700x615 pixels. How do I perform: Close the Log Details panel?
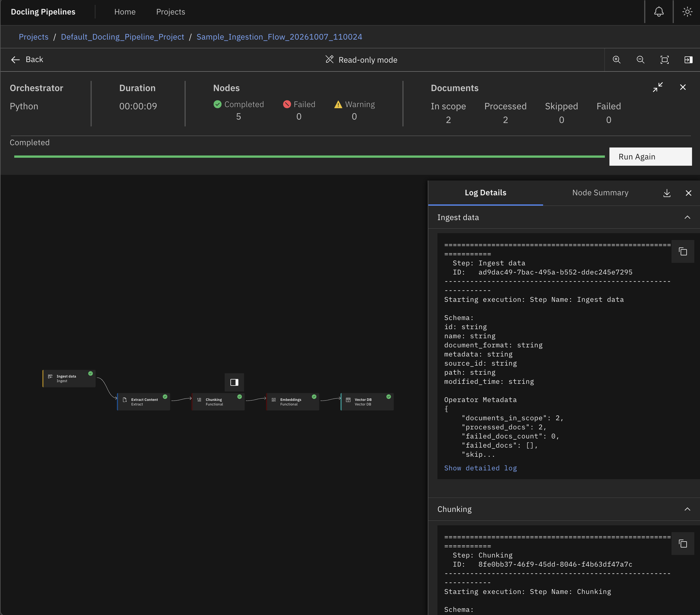click(688, 193)
